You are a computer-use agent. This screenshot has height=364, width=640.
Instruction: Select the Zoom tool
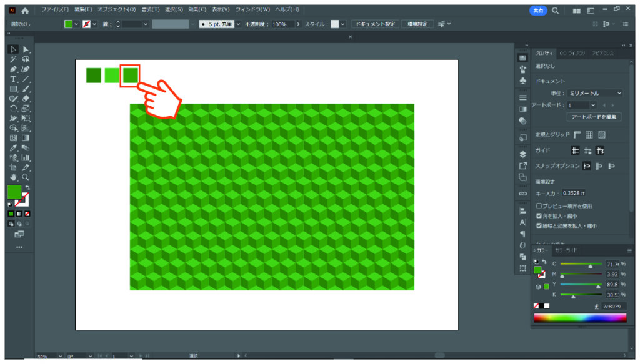(x=26, y=177)
